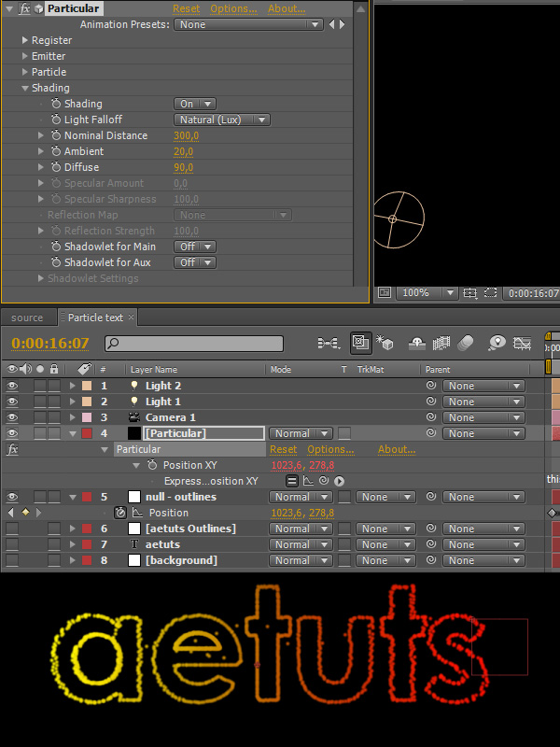The image size is (560, 747).
Task: Click the Nominal Distance value 300,0
Action: (x=186, y=135)
